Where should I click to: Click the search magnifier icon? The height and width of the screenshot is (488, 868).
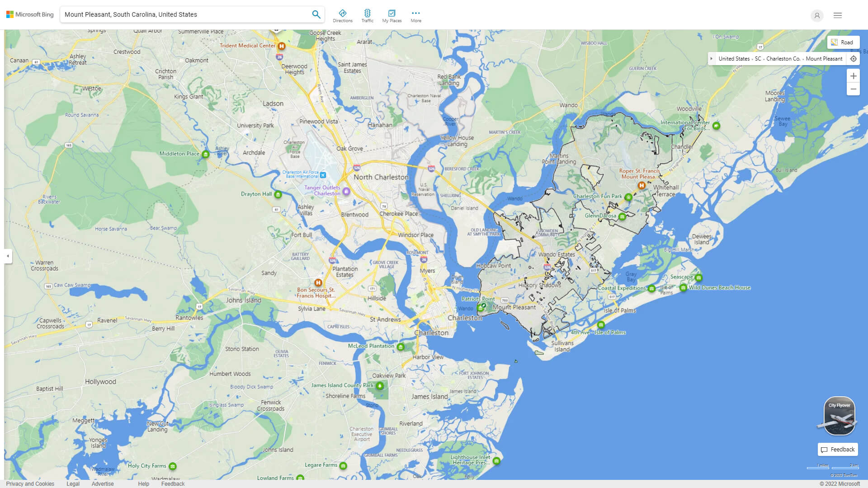tap(316, 14)
